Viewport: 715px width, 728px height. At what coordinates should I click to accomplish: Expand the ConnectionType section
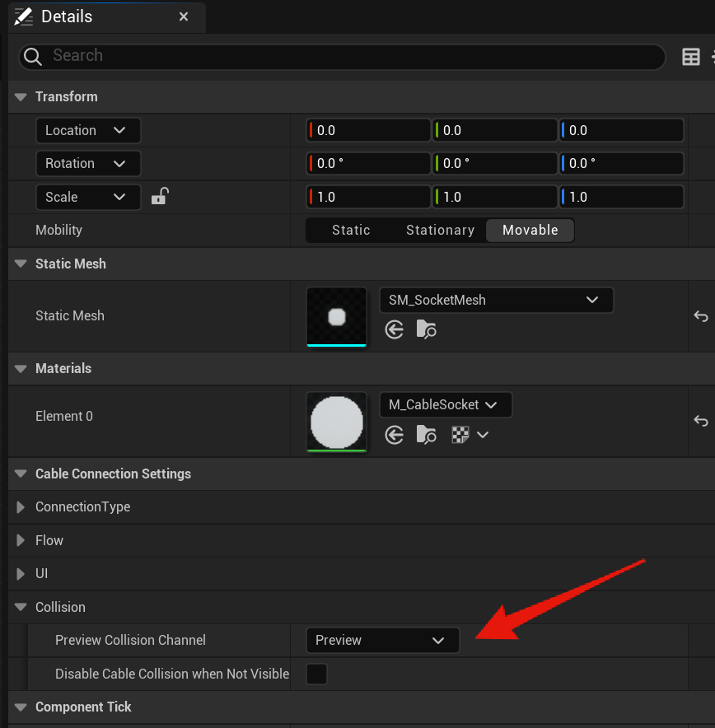point(21,507)
